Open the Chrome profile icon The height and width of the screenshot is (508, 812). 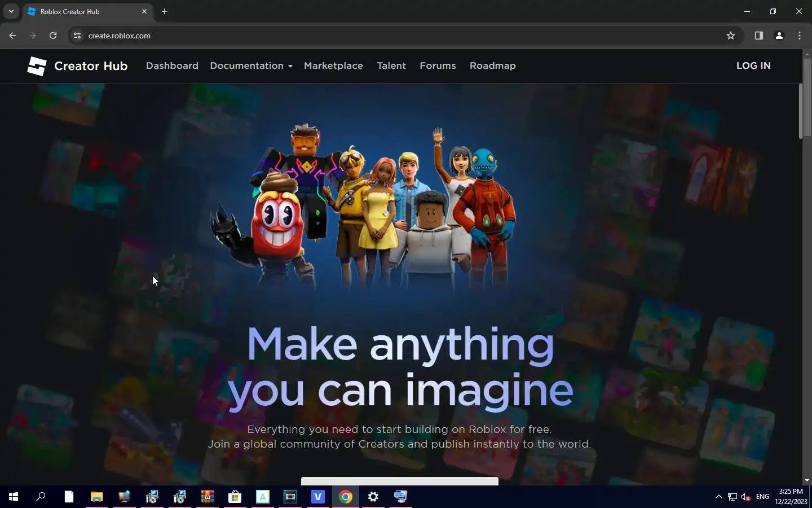pos(779,36)
